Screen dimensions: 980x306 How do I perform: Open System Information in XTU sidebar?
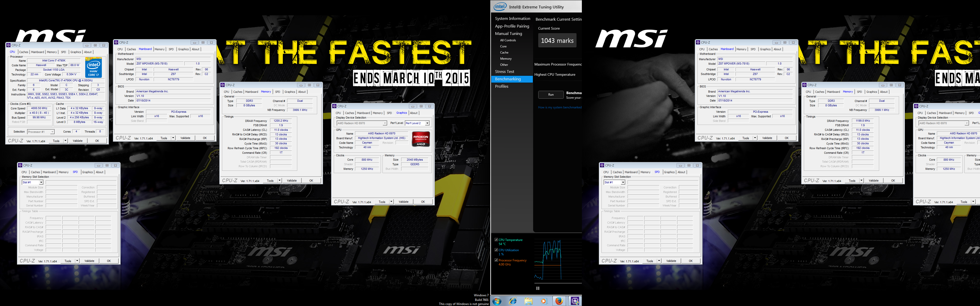(x=512, y=19)
